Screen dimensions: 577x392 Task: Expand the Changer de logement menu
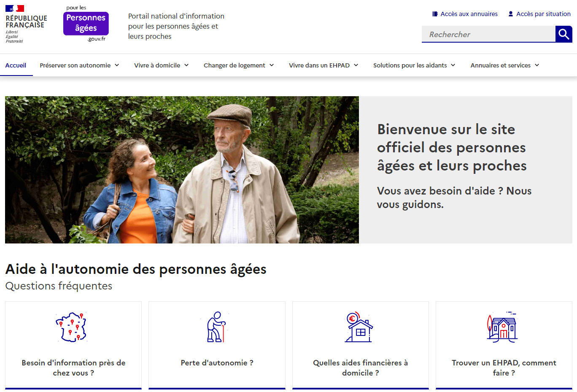click(239, 65)
